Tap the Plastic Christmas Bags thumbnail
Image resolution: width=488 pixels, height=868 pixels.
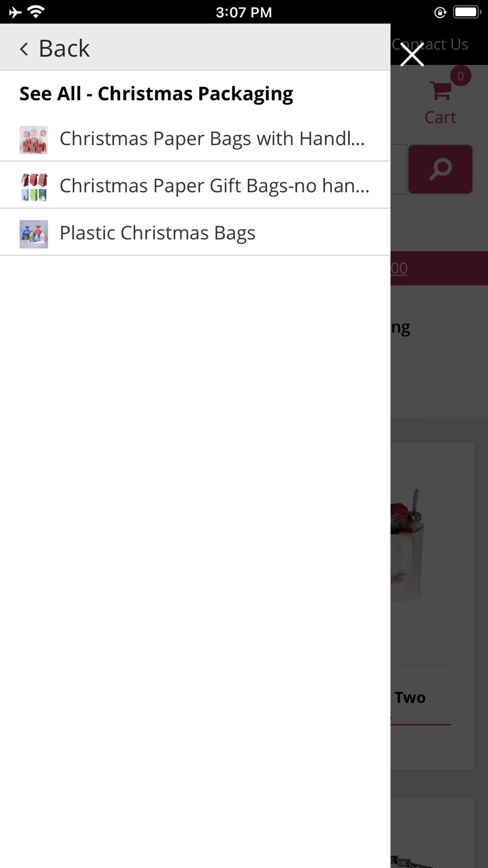(x=34, y=234)
